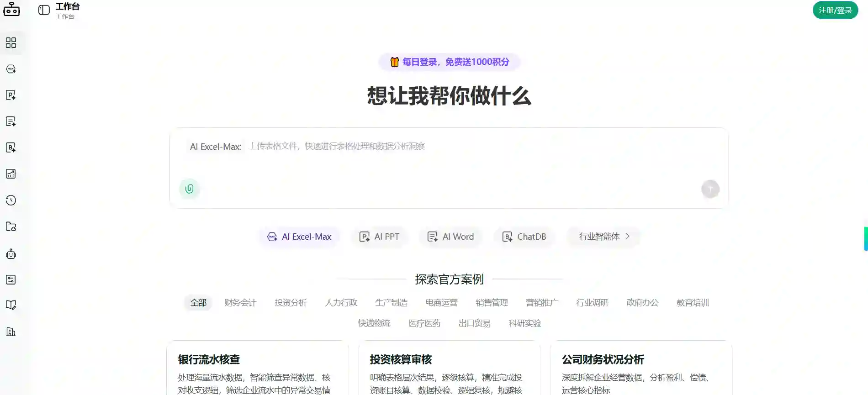Open the history clock icon in sidebar

11,200
